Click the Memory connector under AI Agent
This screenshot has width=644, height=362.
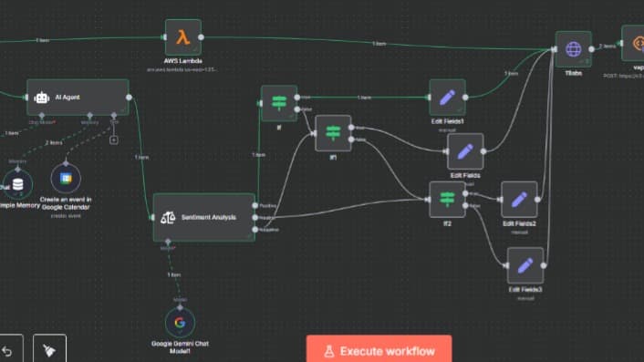(x=90, y=116)
